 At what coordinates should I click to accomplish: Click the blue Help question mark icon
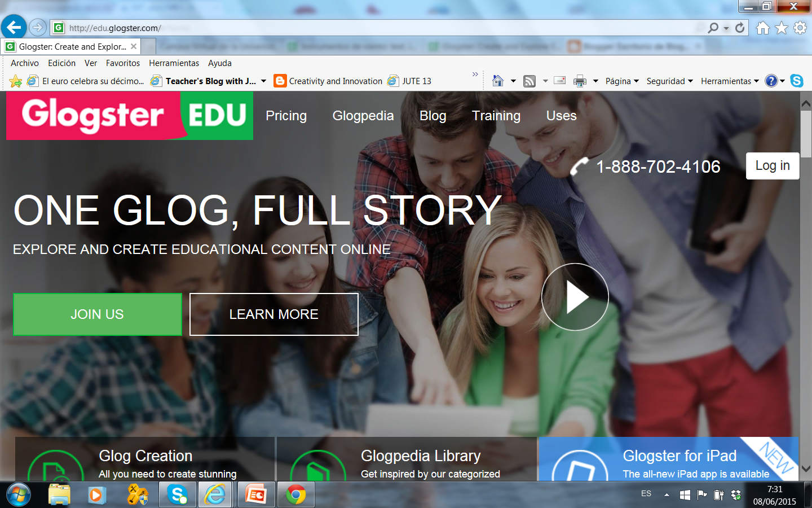[771, 81]
